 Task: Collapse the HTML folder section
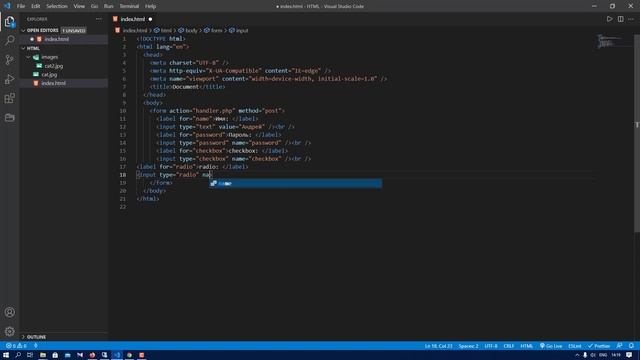tap(23, 48)
